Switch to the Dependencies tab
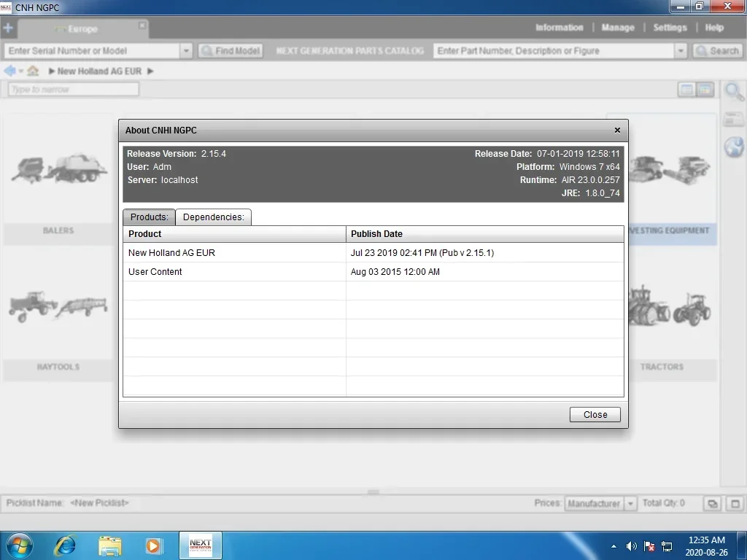Viewport: 747px width, 560px height. [214, 217]
